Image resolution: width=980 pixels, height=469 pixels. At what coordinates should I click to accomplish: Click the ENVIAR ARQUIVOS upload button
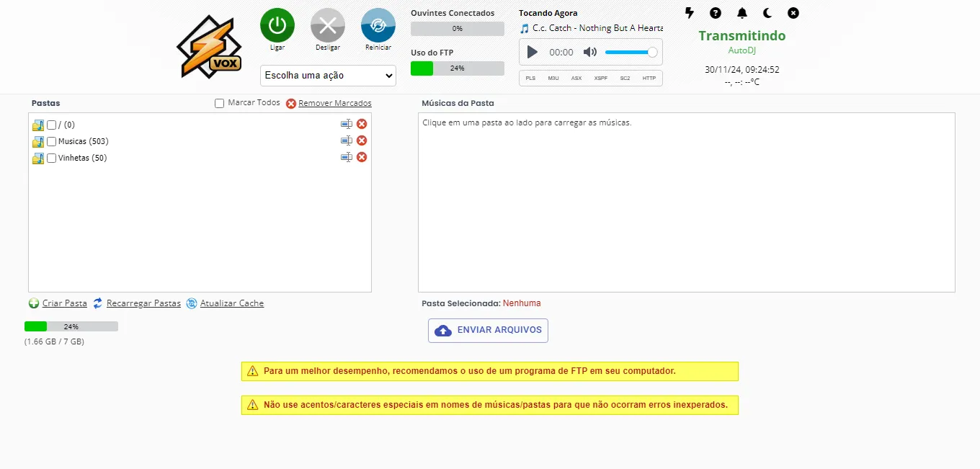(488, 331)
